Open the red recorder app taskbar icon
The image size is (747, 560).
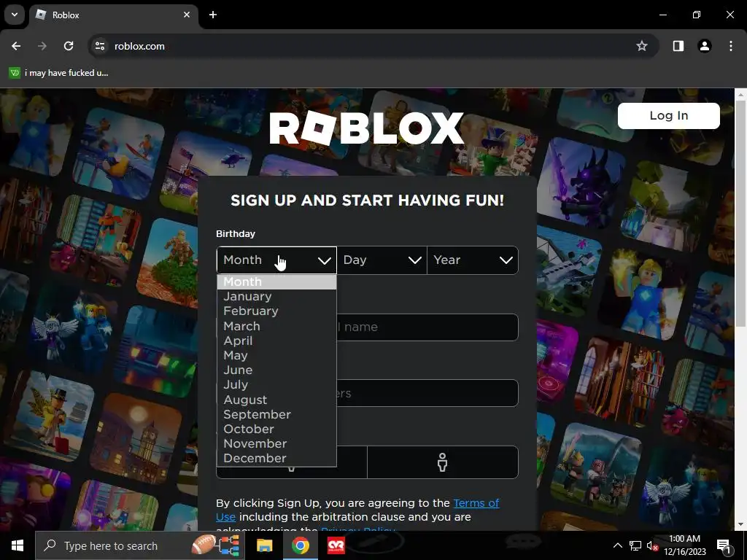(x=336, y=545)
